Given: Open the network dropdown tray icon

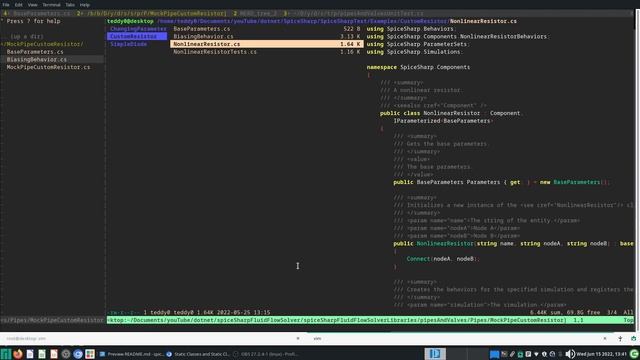Looking at the screenshot, I should coord(536,354).
